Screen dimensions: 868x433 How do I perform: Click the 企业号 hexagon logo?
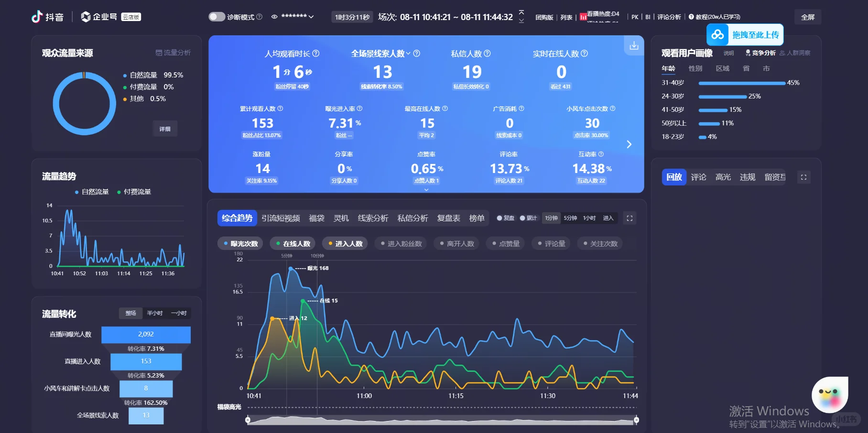(x=86, y=17)
